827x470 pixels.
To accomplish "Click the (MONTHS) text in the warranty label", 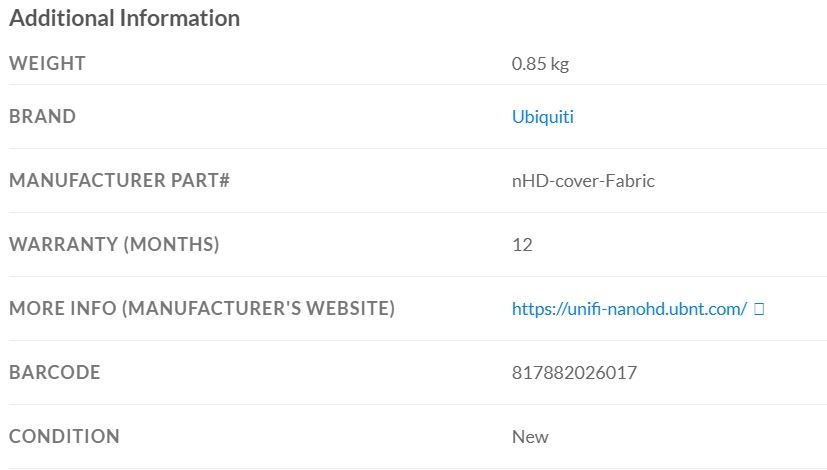I will point(171,245).
